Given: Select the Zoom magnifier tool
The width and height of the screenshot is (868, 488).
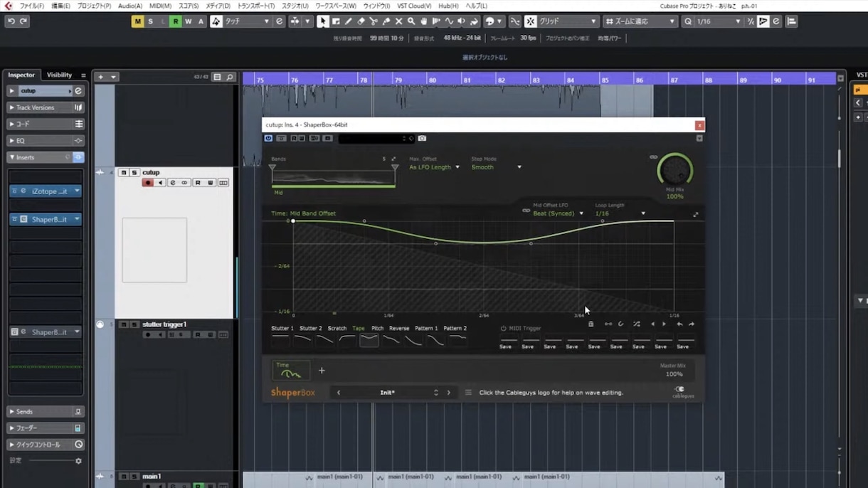Looking at the screenshot, I should tap(411, 21).
